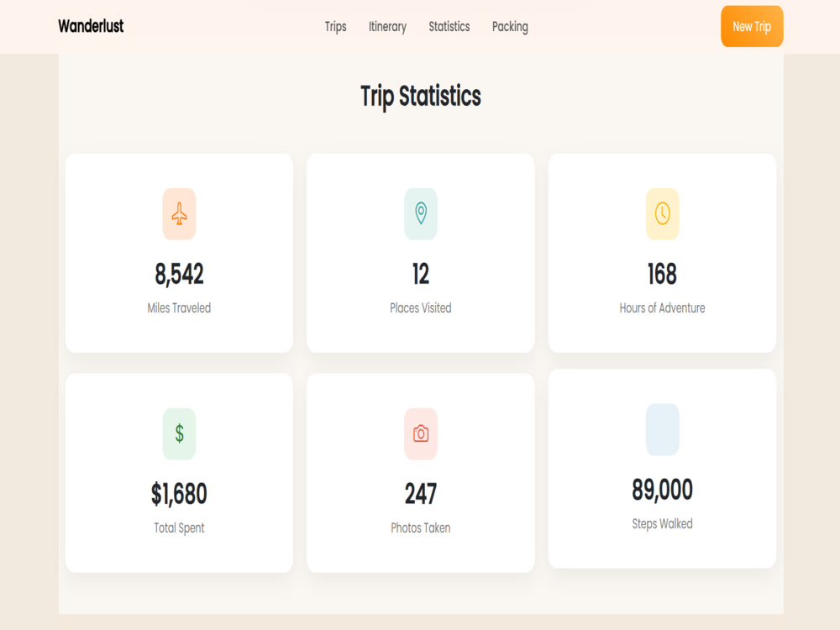Click the camera icon above Photos Taken
The height and width of the screenshot is (630, 840).
pos(421,433)
